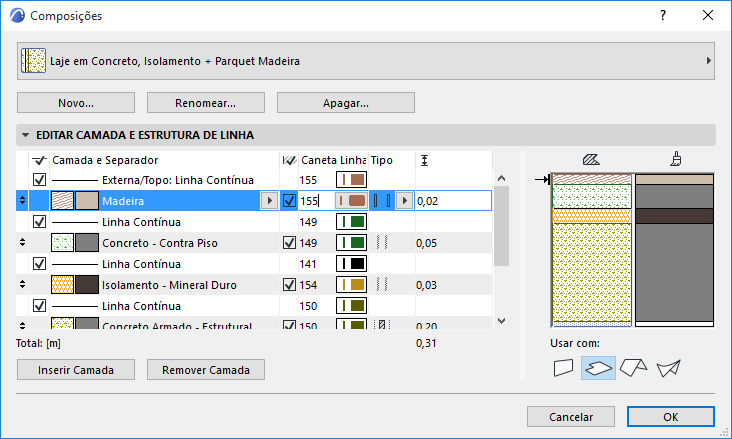Image resolution: width=732 pixels, height=439 pixels.
Task: Open the Madeira building material popup arrow
Action: pyautogui.click(x=269, y=201)
